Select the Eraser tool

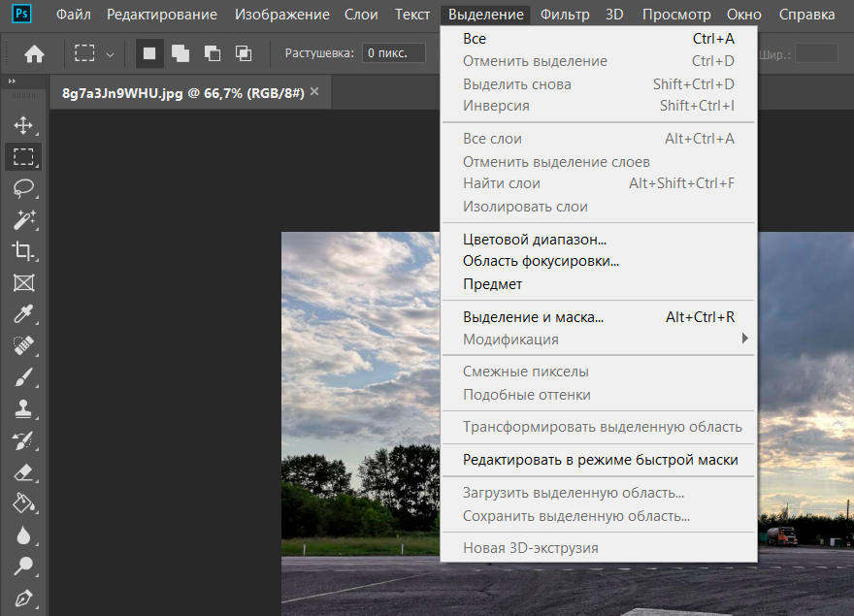coord(23,472)
